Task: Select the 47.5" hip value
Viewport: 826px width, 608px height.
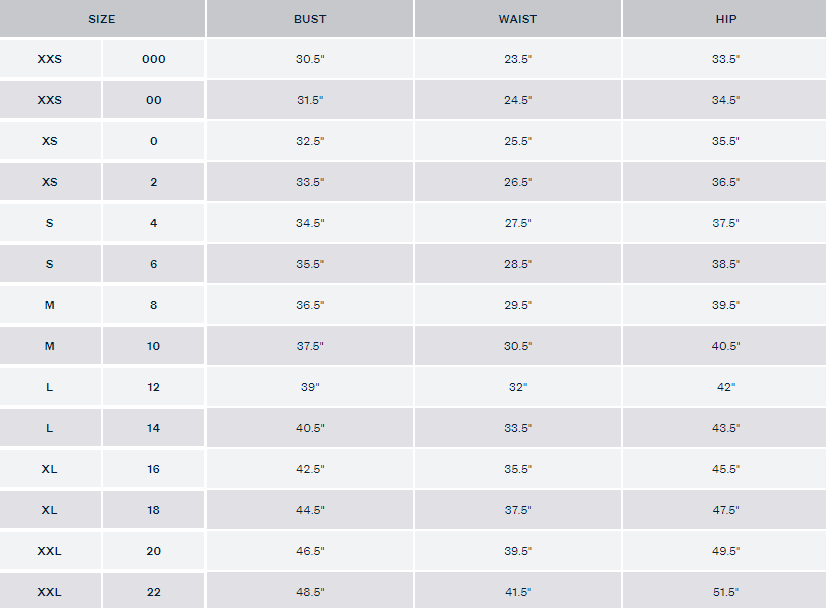Action: pos(725,510)
